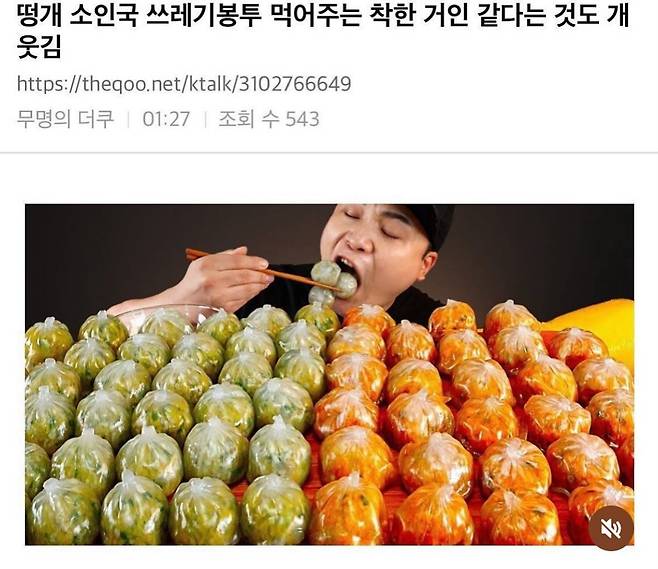The width and height of the screenshot is (658, 569).
Task: Click the divider between 01:27 and the view count
Action: (205, 119)
